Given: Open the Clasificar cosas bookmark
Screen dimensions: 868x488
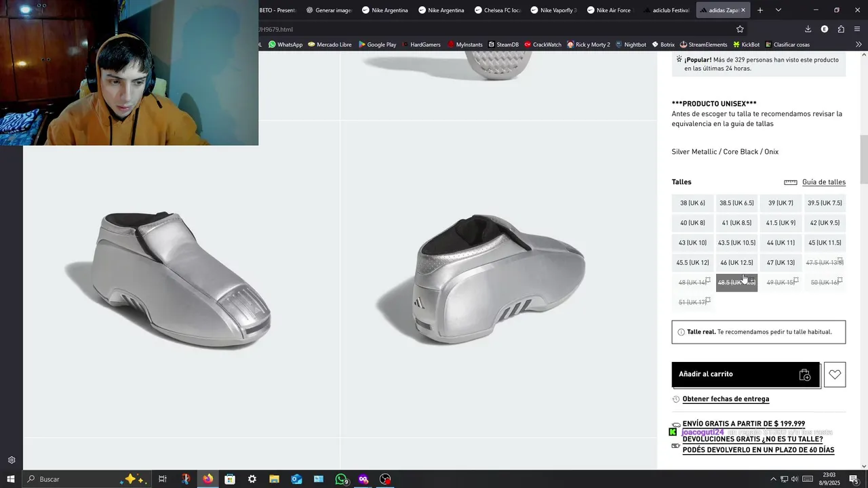Looking at the screenshot, I should 787,45.
